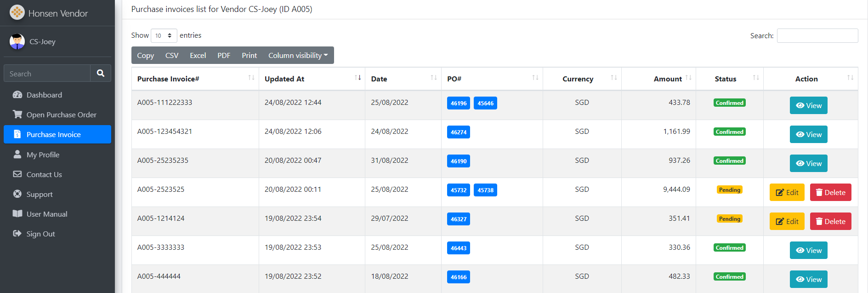Open Dashboard from the sidebar
This screenshot has width=868, height=293.
(x=44, y=95)
